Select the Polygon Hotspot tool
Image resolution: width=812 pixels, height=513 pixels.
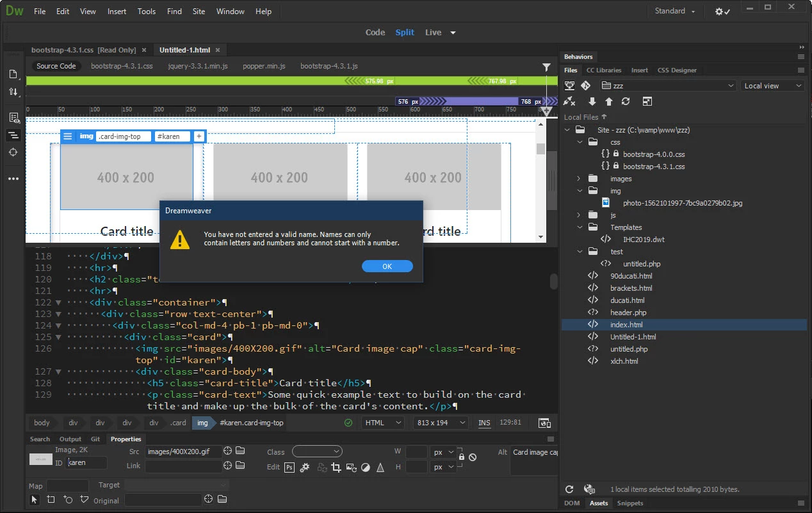coord(85,499)
